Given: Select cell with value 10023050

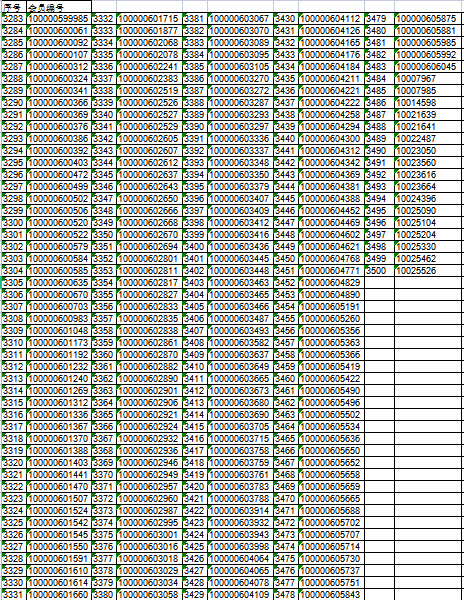Looking at the screenshot, I should [429, 150].
